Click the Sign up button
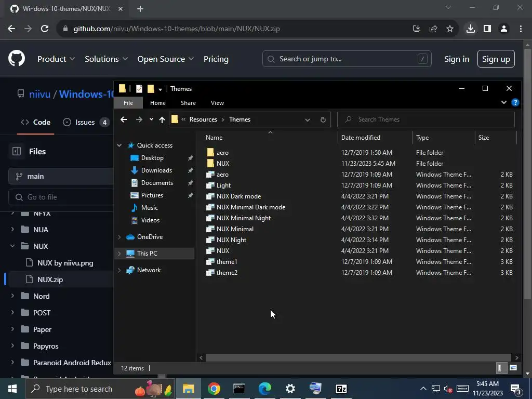532x399 pixels. click(496, 59)
